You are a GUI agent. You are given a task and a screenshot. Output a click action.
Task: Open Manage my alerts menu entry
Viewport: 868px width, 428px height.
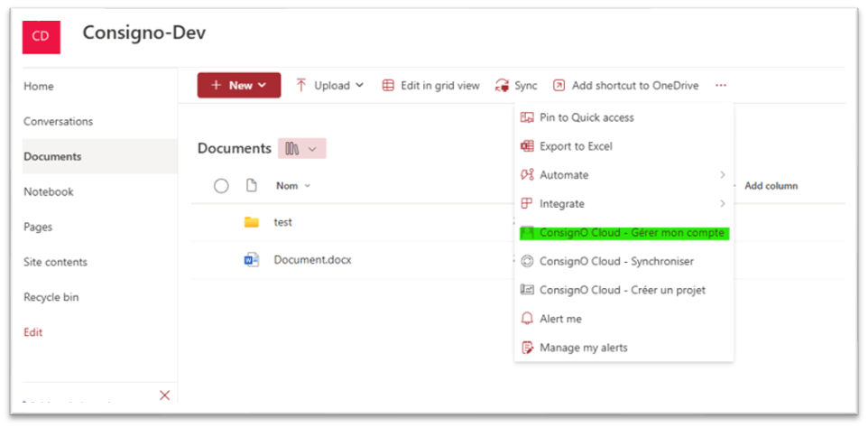(623, 348)
